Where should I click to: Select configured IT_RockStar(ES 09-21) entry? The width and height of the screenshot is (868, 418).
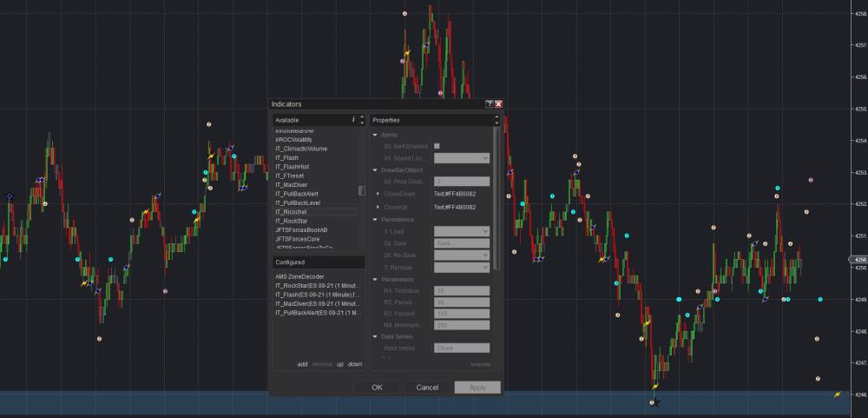point(319,286)
